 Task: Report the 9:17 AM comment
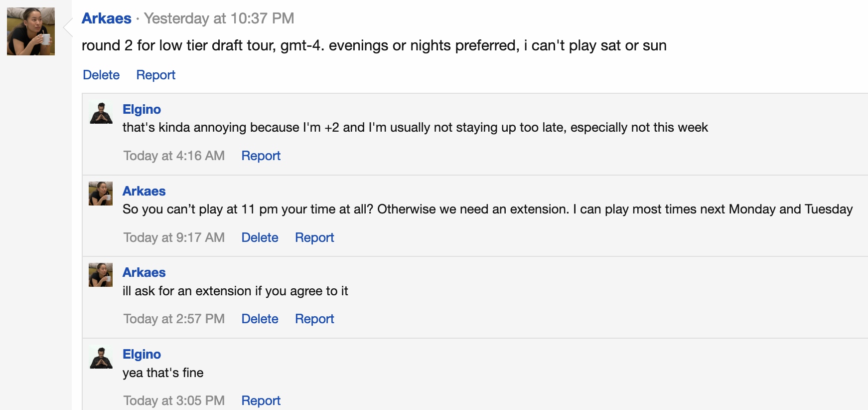(314, 237)
